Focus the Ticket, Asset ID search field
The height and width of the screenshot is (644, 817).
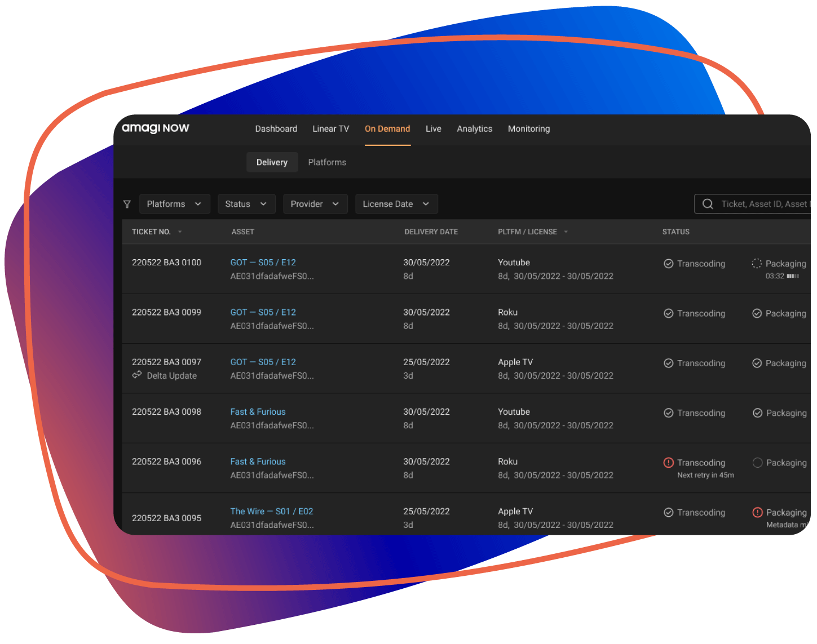(752, 204)
